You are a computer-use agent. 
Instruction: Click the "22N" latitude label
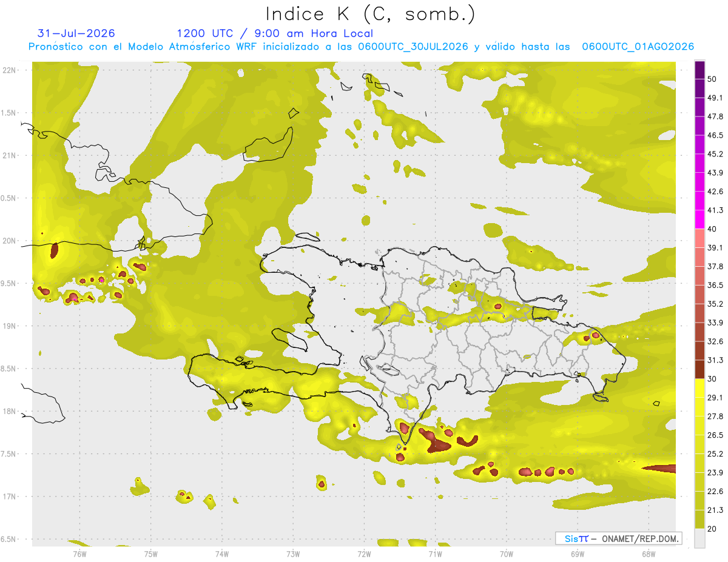coord(9,70)
